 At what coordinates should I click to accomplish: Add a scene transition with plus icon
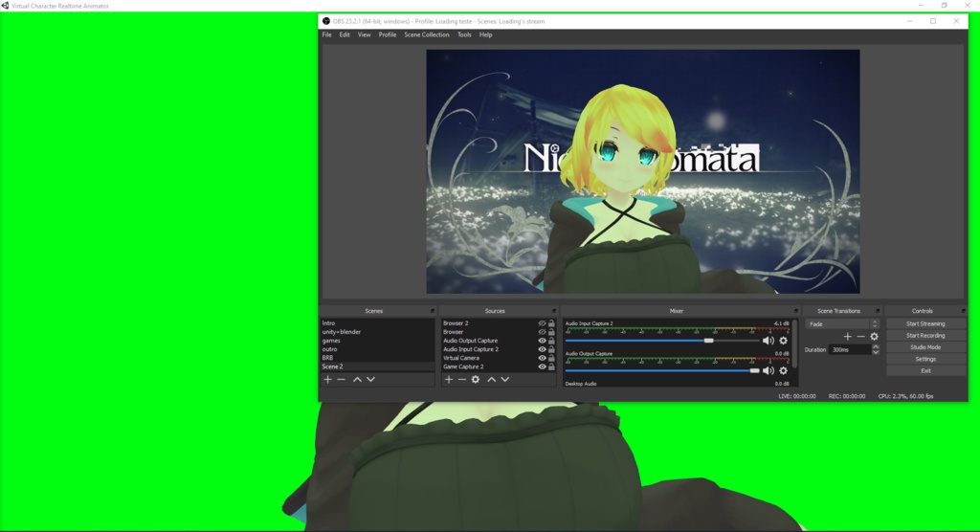(848, 337)
